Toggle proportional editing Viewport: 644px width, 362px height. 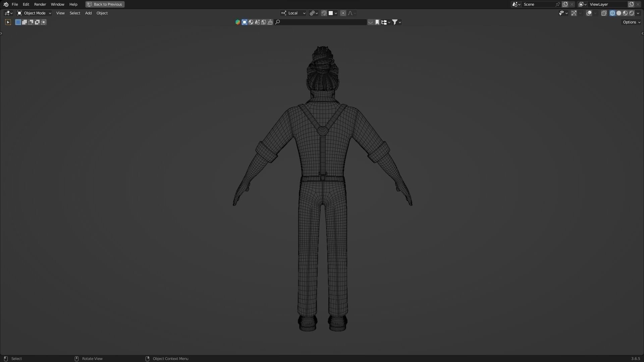click(343, 13)
